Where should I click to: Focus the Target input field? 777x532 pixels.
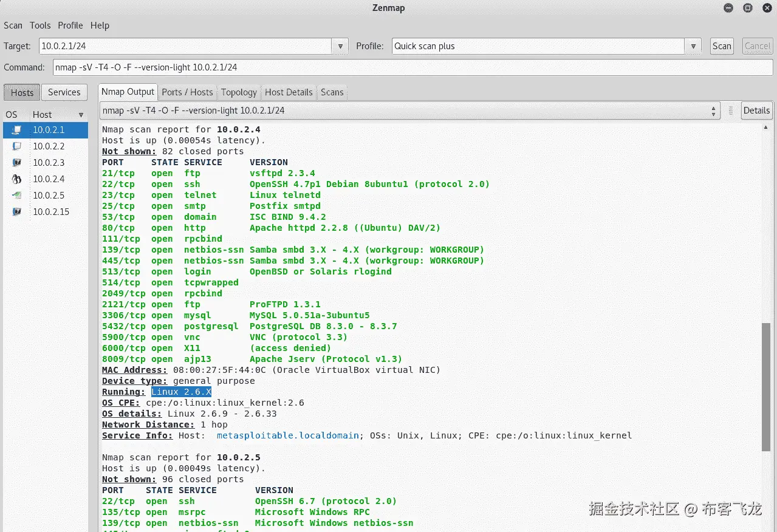pos(185,46)
